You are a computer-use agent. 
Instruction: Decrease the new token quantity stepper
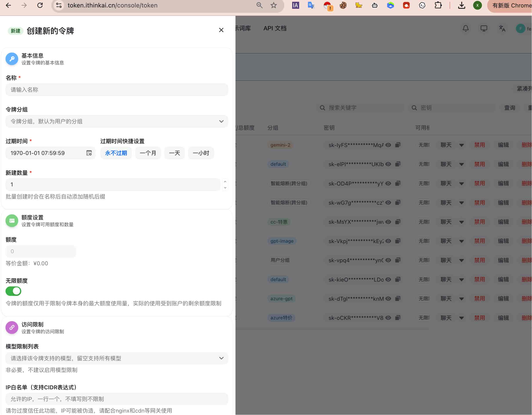click(225, 188)
